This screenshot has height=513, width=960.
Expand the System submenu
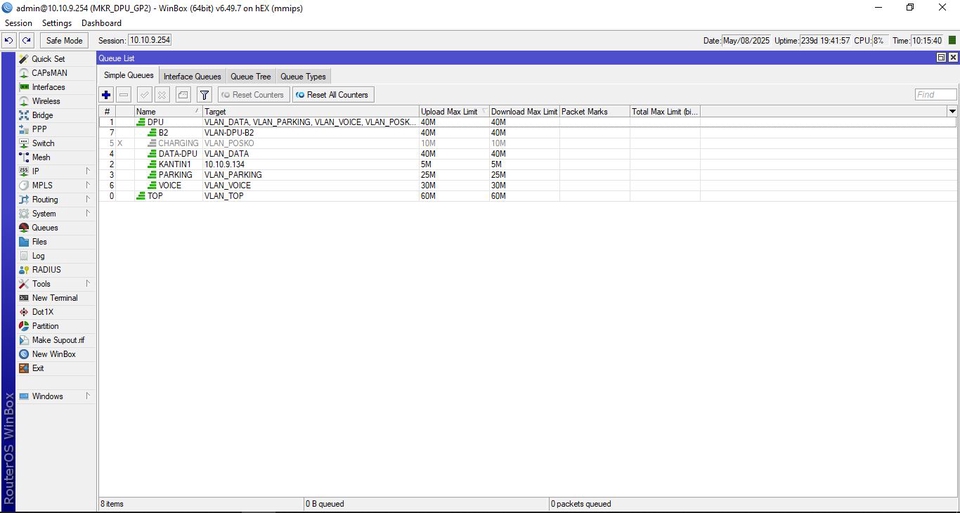pyautogui.click(x=56, y=214)
